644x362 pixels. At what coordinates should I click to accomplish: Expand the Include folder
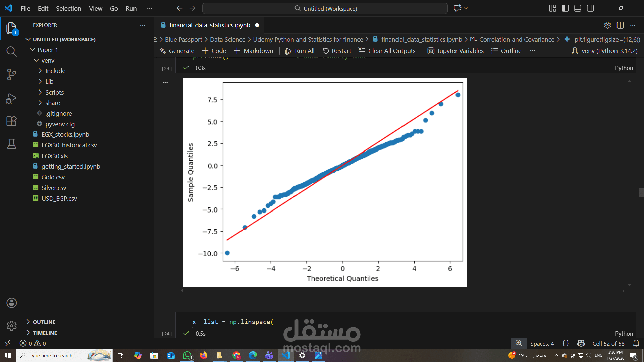coord(55,71)
